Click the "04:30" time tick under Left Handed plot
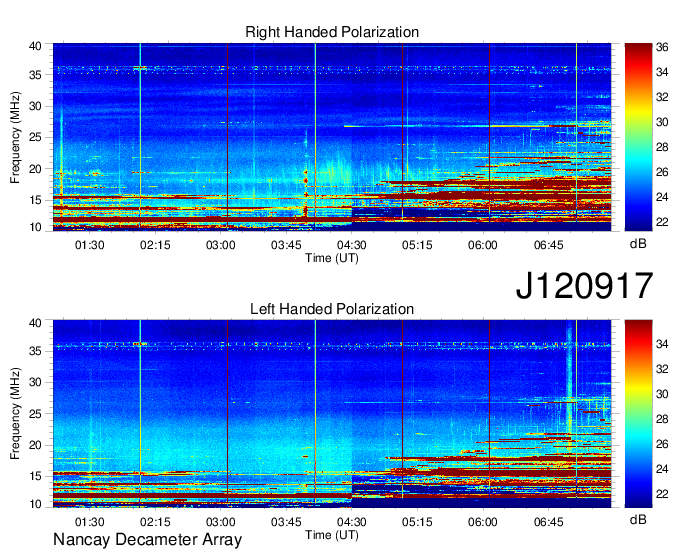680x552 pixels. pyautogui.click(x=352, y=522)
